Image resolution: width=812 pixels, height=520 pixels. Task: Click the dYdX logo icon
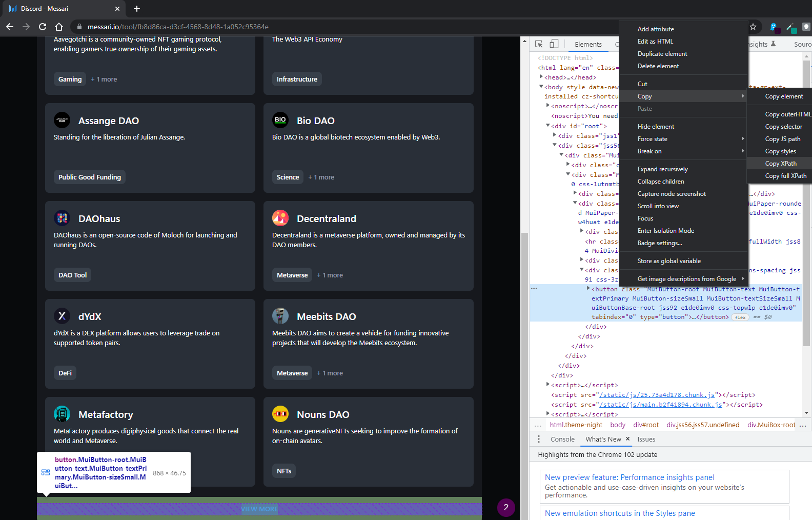[x=62, y=316]
